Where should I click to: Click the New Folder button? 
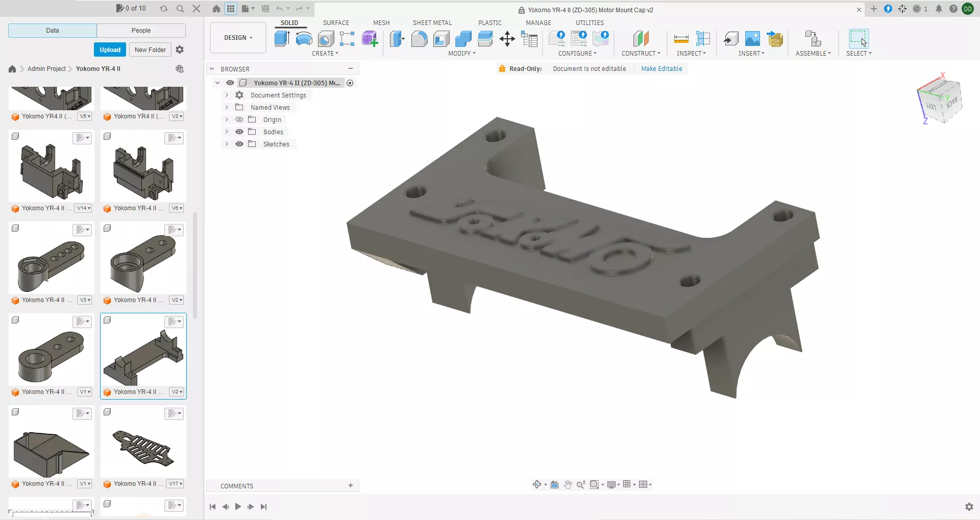click(x=150, y=49)
